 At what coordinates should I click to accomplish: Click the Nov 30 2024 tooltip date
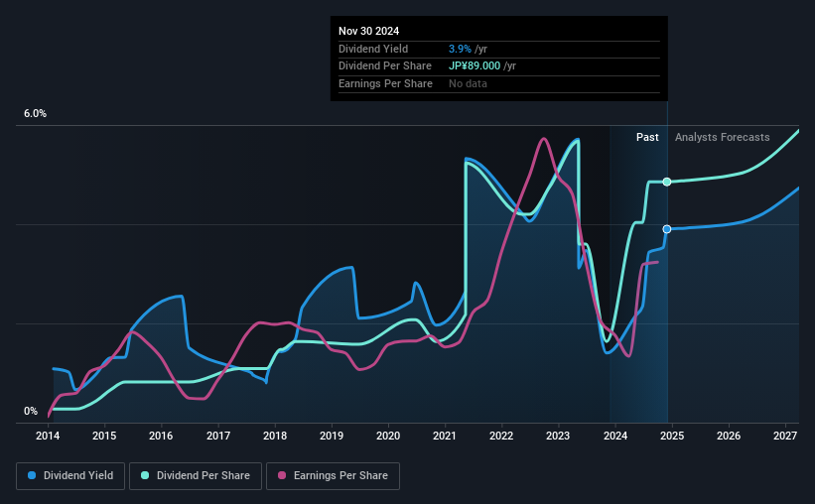(x=368, y=31)
